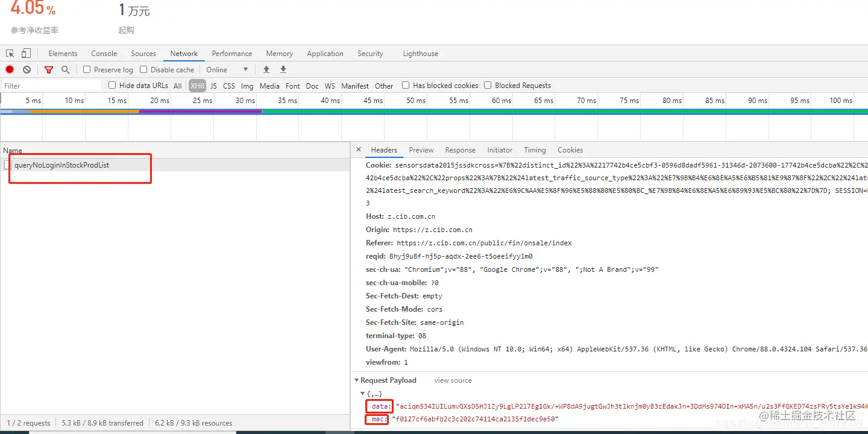Click the 25 ms timeline marker
Screen dimensions: 868x434
(203, 101)
